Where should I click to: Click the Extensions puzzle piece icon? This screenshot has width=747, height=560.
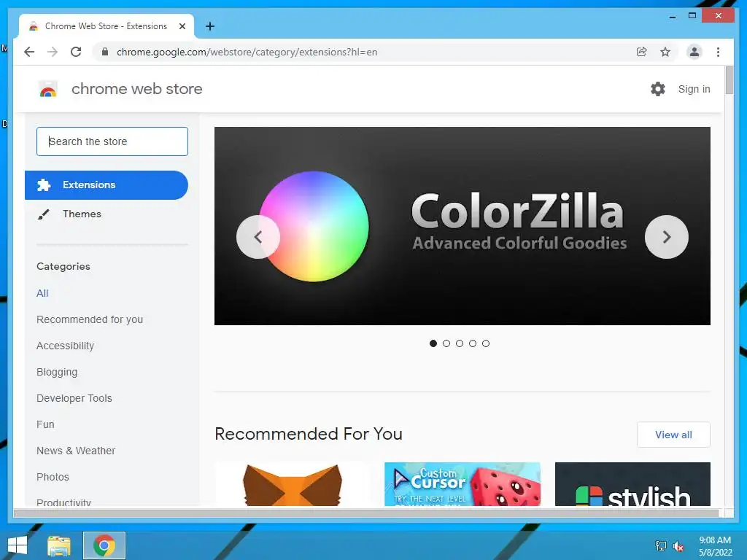click(x=44, y=184)
